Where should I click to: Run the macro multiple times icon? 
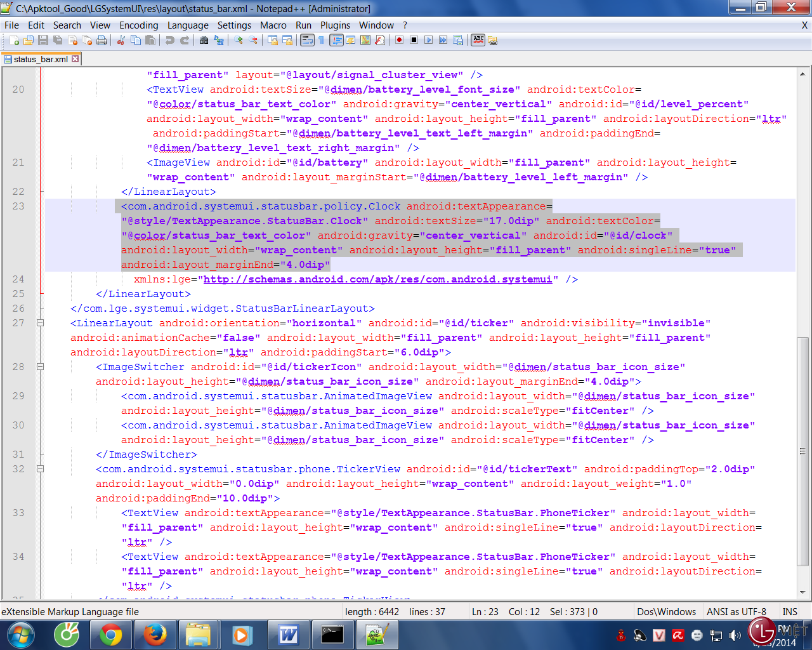[x=443, y=40]
